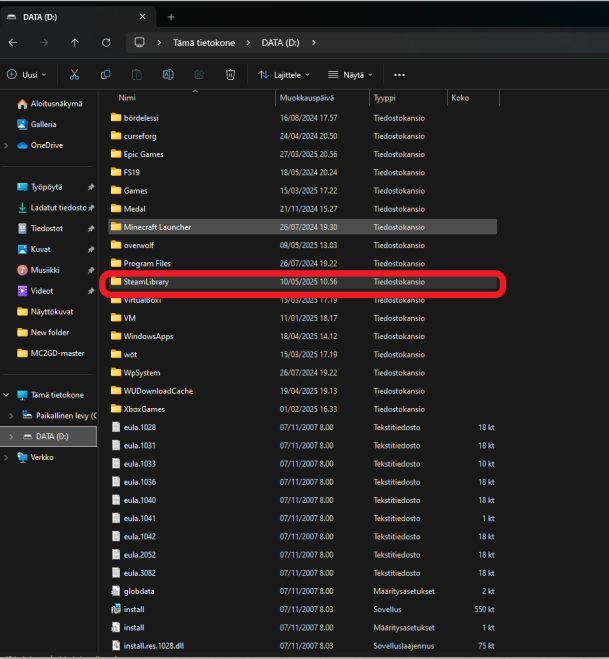Click the Delete trash icon
Viewport: 609px width, 659px height.
pyautogui.click(x=230, y=75)
